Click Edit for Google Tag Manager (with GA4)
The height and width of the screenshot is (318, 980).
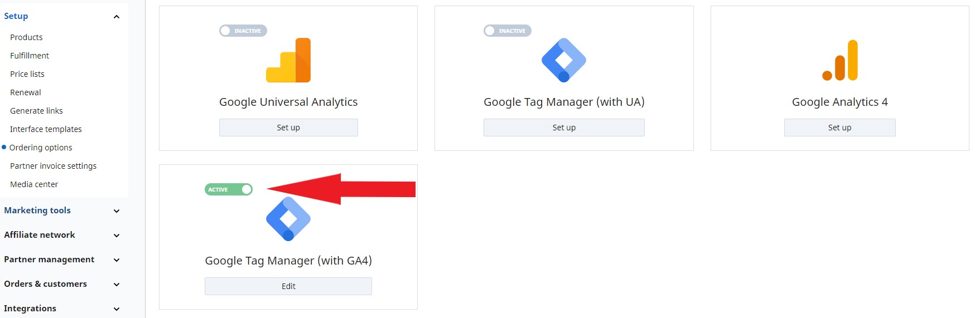coord(288,286)
